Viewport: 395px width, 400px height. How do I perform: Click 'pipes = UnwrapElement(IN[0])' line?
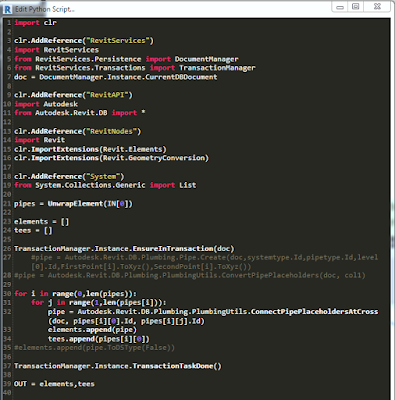coord(73,204)
